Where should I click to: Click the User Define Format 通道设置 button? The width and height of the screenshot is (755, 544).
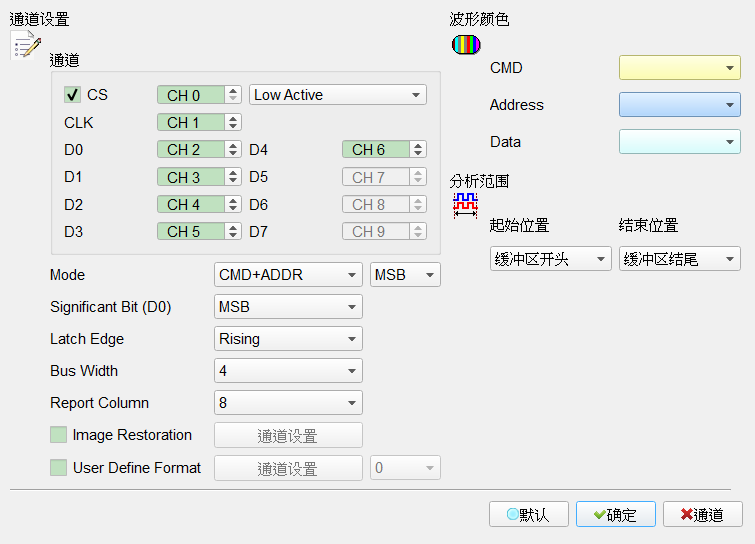coord(288,468)
